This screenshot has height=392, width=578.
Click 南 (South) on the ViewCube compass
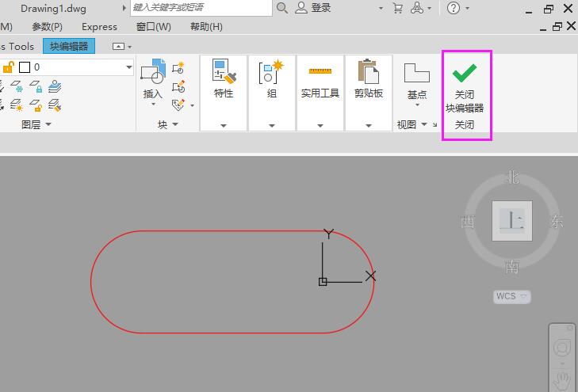coord(512,267)
